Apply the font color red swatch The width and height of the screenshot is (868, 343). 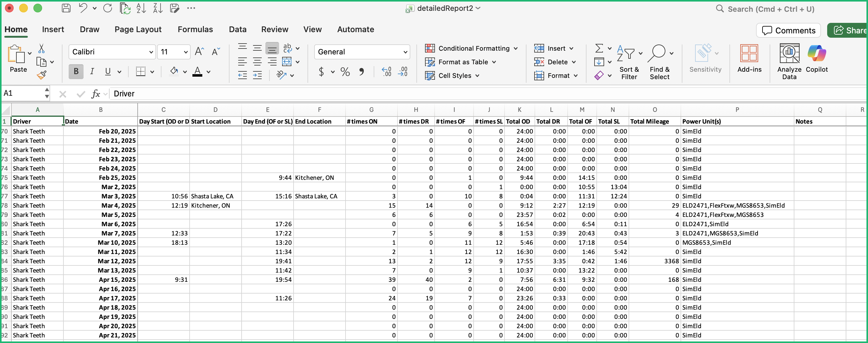click(197, 72)
